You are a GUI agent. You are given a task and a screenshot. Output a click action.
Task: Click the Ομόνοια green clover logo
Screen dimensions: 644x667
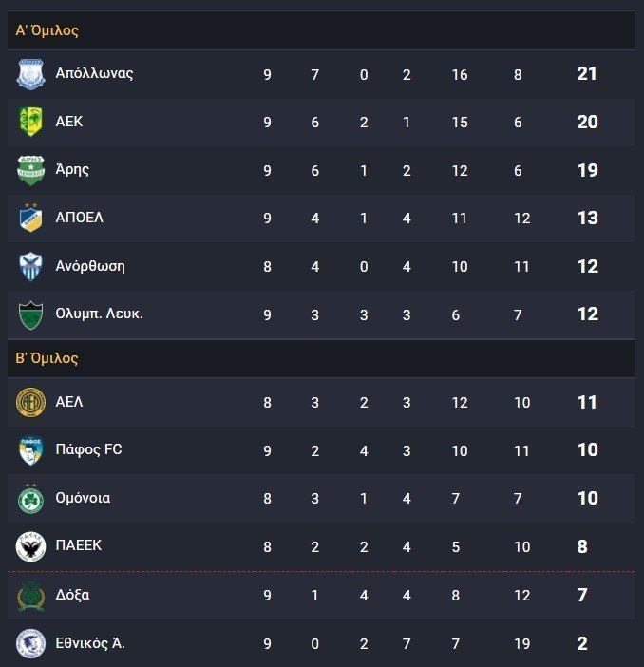click(30, 498)
